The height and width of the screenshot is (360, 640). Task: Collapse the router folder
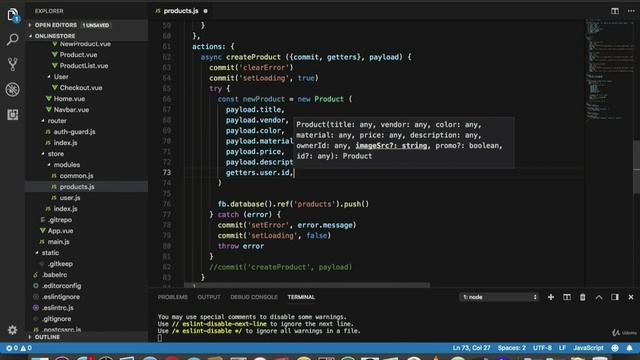(x=57, y=121)
